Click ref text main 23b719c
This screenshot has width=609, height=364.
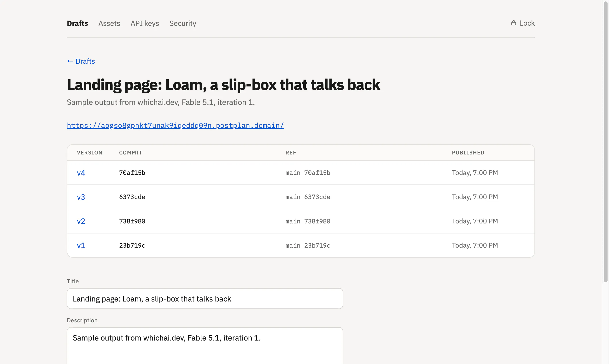(308, 245)
